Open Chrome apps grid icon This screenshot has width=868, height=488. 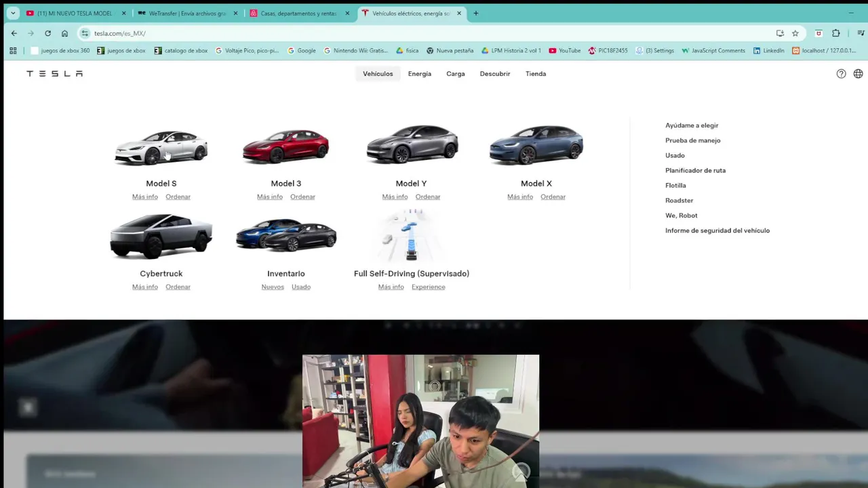click(13, 50)
